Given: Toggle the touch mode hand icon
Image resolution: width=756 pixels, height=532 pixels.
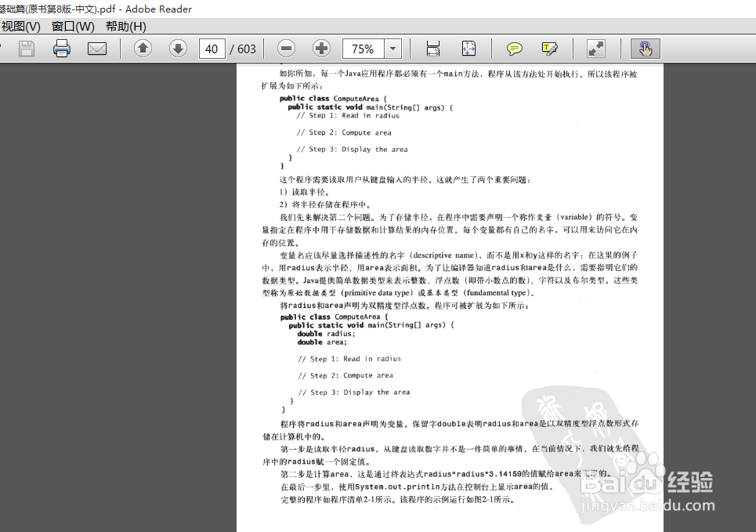Looking at the screenshot, I should [645, 49].
